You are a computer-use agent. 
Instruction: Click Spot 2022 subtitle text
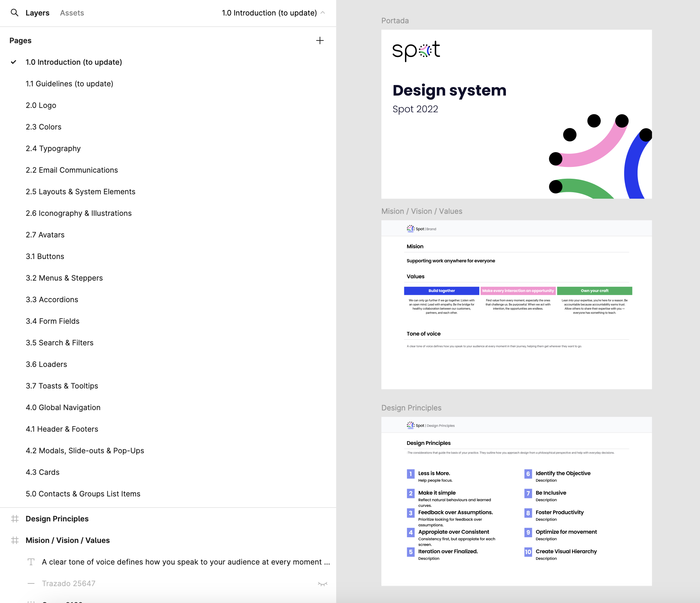[x=415, y=109]
